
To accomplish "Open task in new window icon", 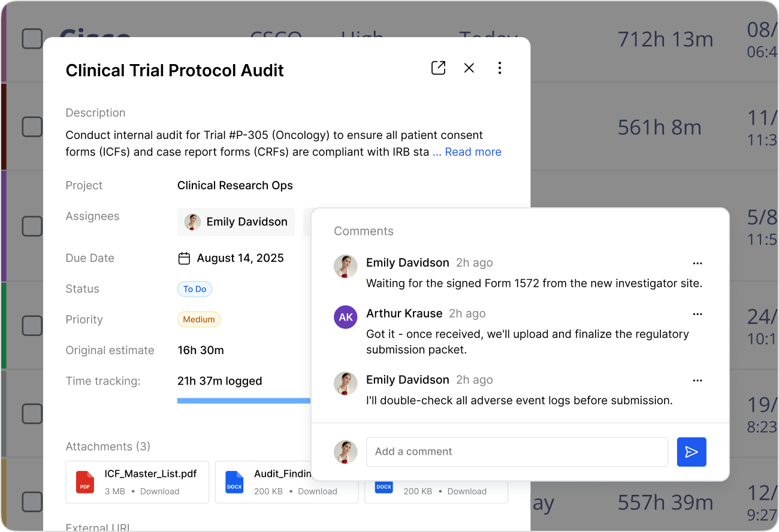I will (x=438, y=68).
